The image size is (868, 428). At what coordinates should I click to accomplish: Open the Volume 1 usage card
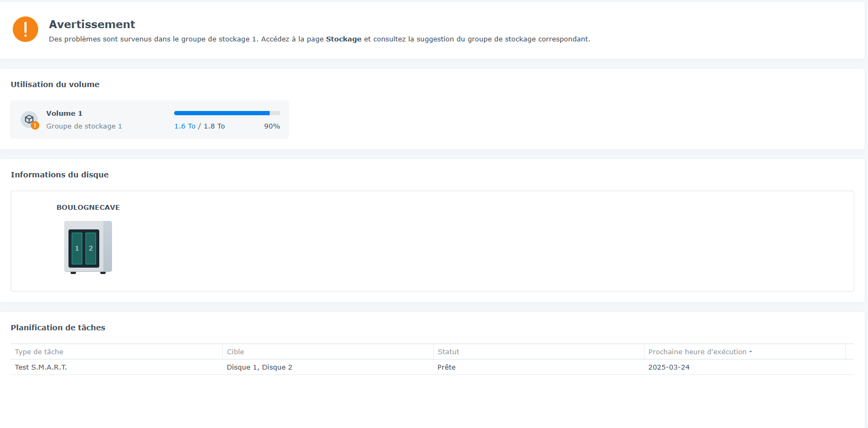coord(150,119)
